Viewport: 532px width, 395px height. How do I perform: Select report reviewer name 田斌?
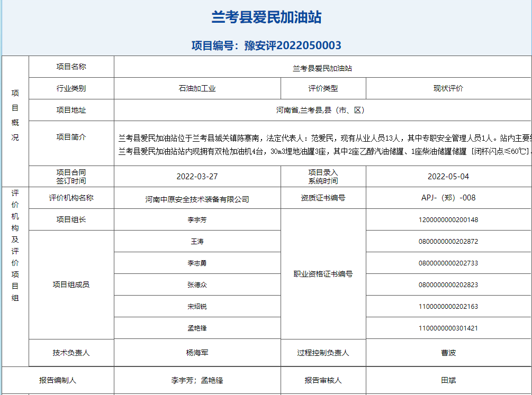(448, 380)
